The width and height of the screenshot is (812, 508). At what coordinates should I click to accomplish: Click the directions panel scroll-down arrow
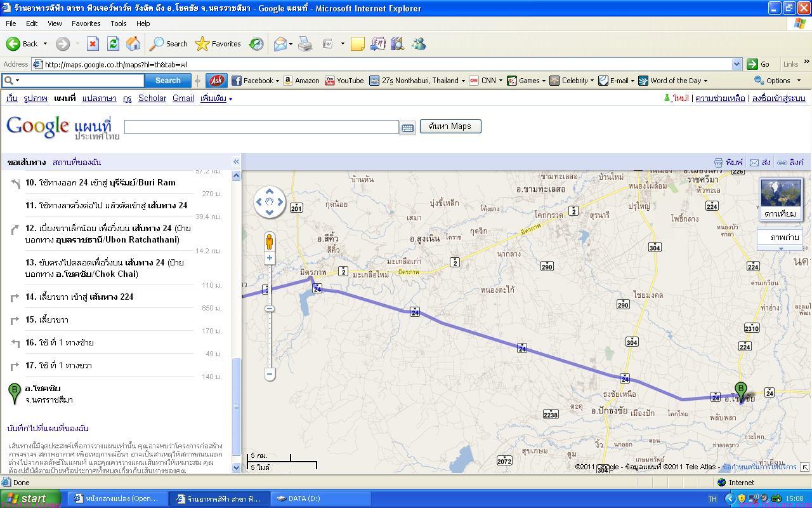point(237,467)
